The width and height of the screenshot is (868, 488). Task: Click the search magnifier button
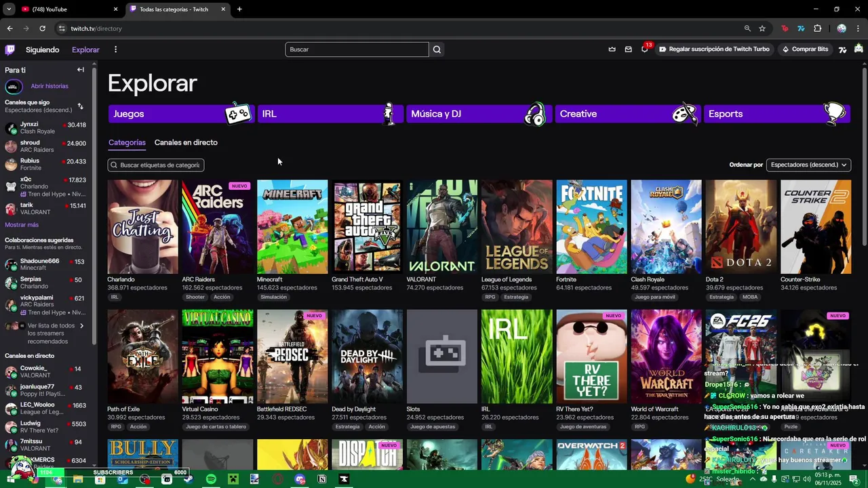(437, 49)
